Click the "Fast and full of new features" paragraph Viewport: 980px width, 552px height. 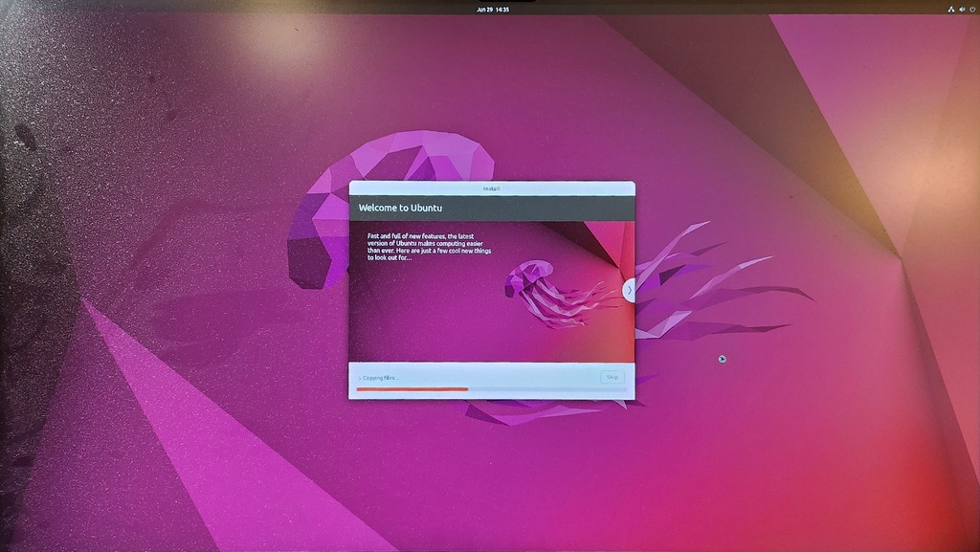[x=429, y=247]
